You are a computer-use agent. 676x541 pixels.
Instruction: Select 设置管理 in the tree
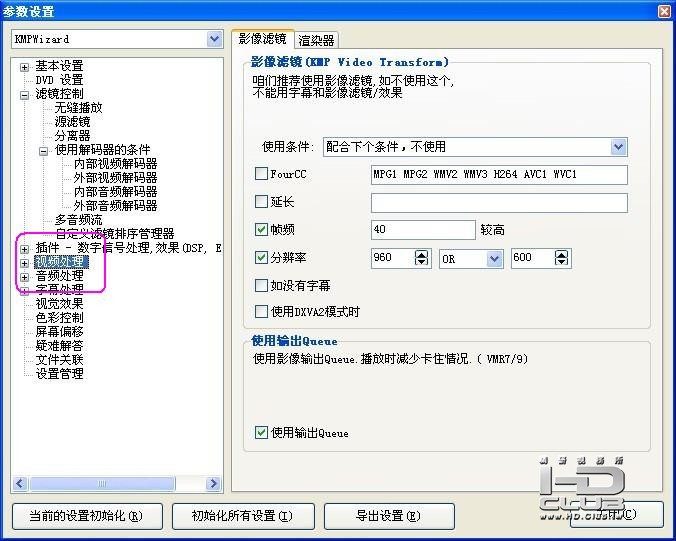[59, 374]
